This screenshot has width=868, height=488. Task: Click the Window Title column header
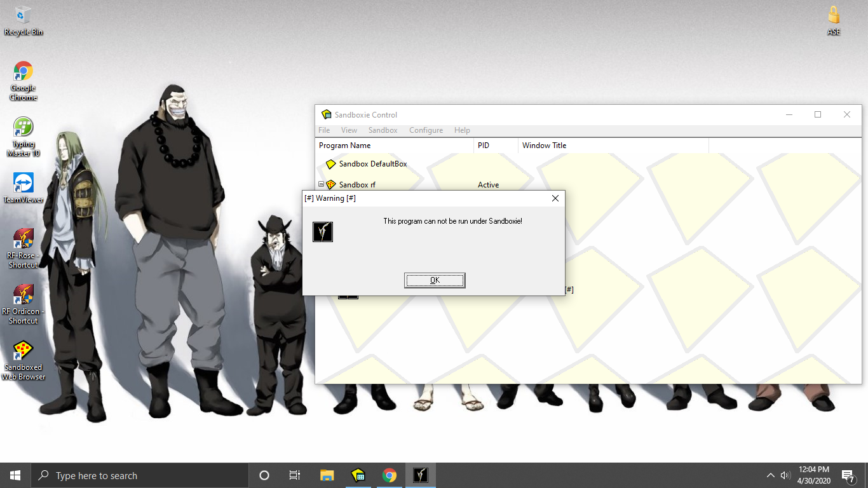[613, 146]
